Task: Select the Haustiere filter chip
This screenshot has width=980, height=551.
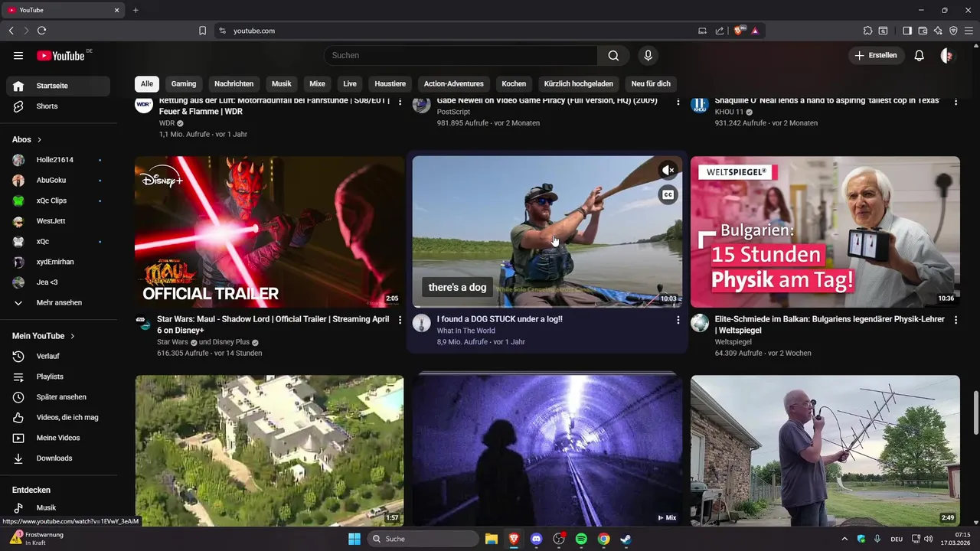Action: click(390, 83)
